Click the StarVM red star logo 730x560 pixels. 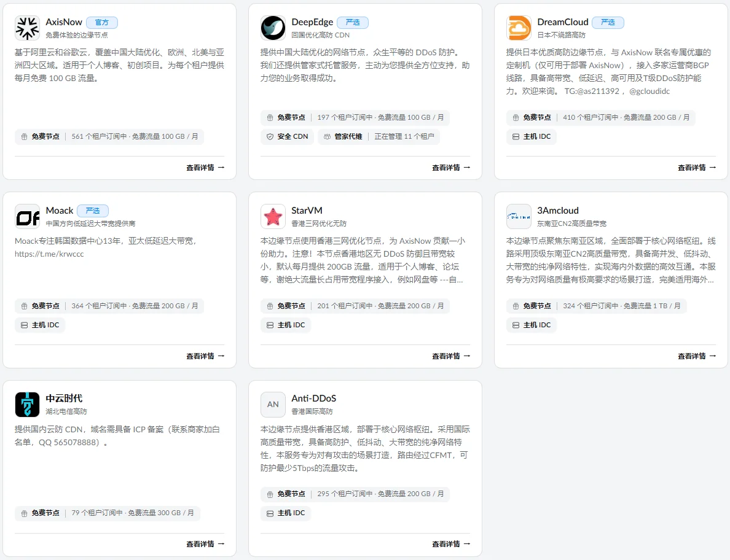click(x=273, y=216)
